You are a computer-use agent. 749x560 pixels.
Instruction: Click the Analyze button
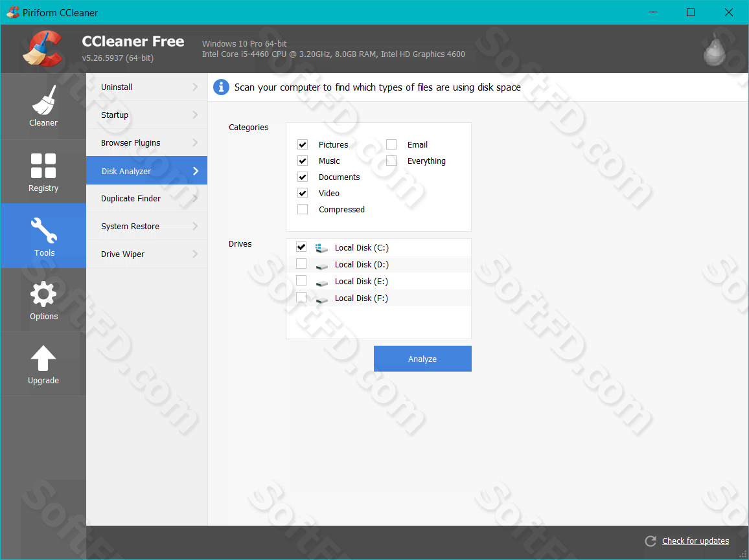[422, 359]
